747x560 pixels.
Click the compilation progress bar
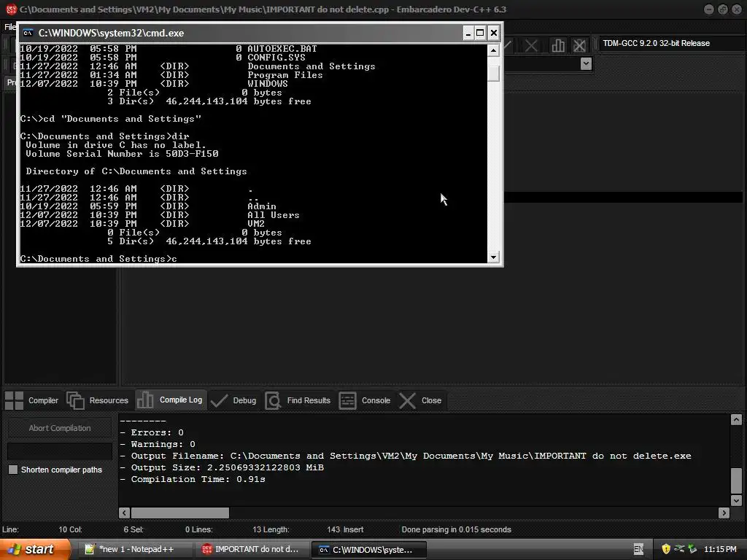click(x=60, y=451)
